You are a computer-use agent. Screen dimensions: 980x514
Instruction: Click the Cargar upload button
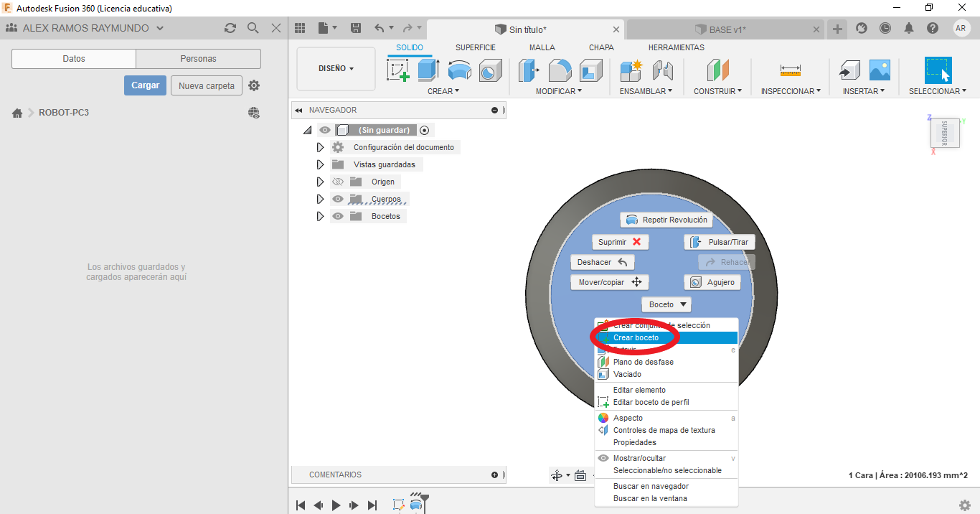(145, 85)
